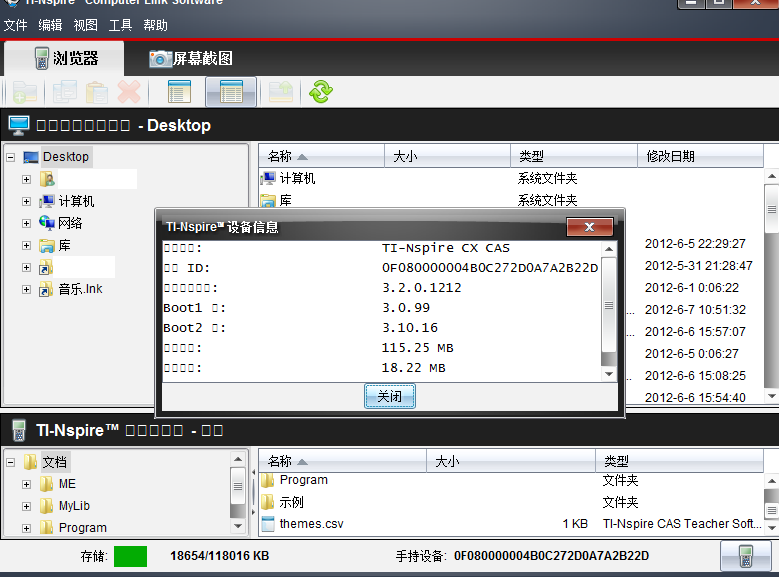The image size is (779, 577).
Task: Sort desktop files by 名称 column
Action: (321, 156)
